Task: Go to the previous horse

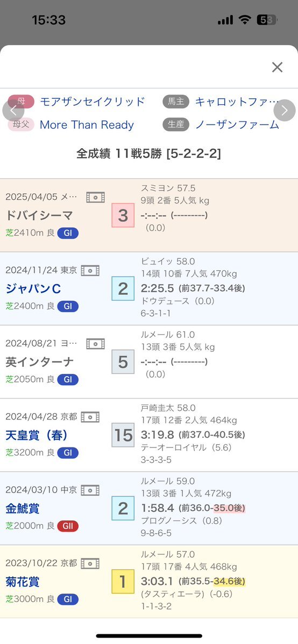Action: tap(13, 111)
